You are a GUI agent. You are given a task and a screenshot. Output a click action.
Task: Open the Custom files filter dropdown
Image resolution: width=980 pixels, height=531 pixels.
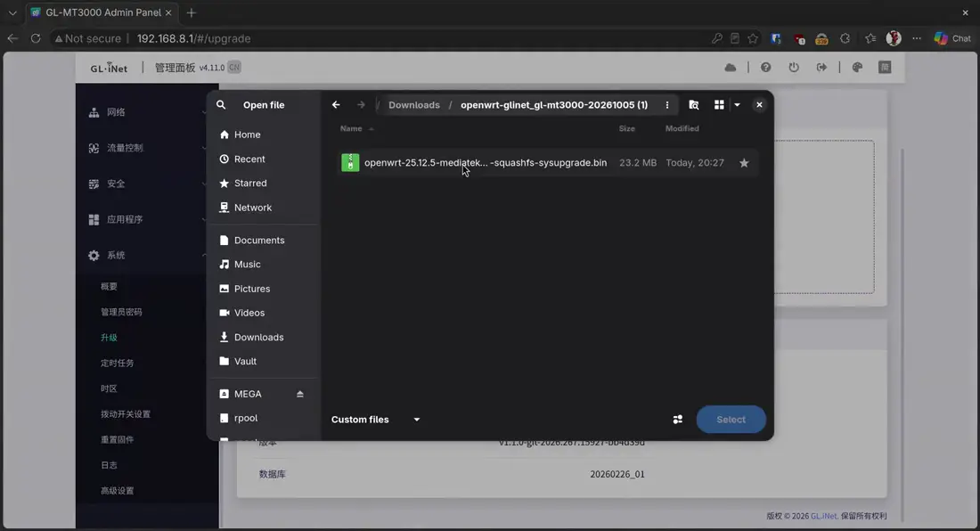[x=376, y=420]
